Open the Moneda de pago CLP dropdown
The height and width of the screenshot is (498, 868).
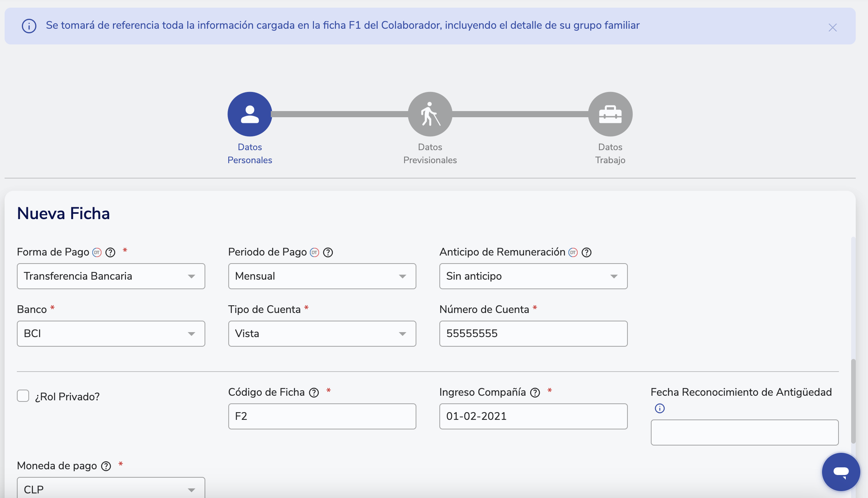(111, 489)
